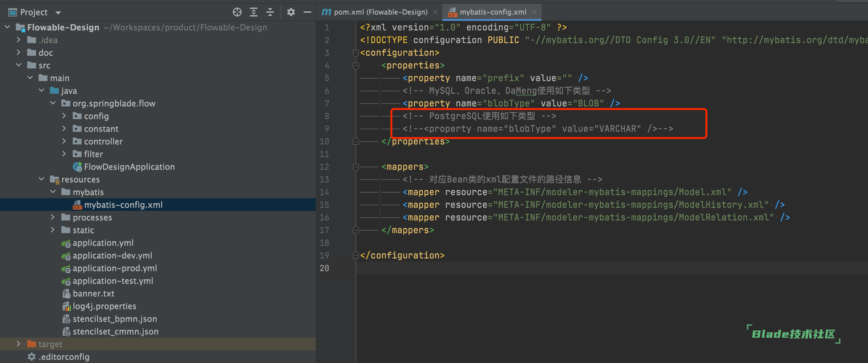
Task: Click the Maven icon on pom.xml tab
Action: (x=326, y=12)
